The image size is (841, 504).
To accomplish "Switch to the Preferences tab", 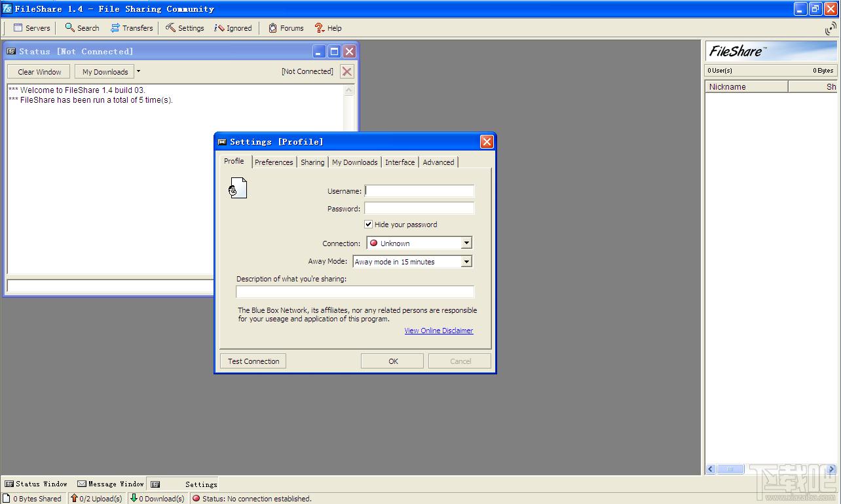I will pos(274,162).
